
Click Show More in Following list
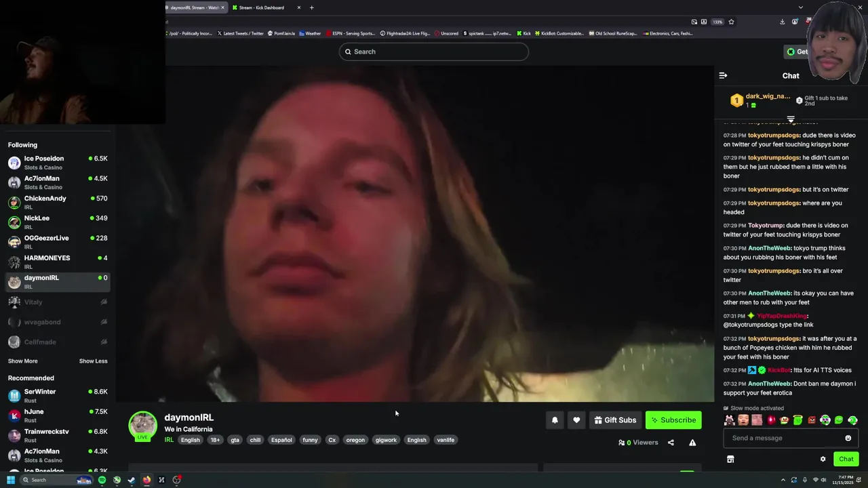23,361
